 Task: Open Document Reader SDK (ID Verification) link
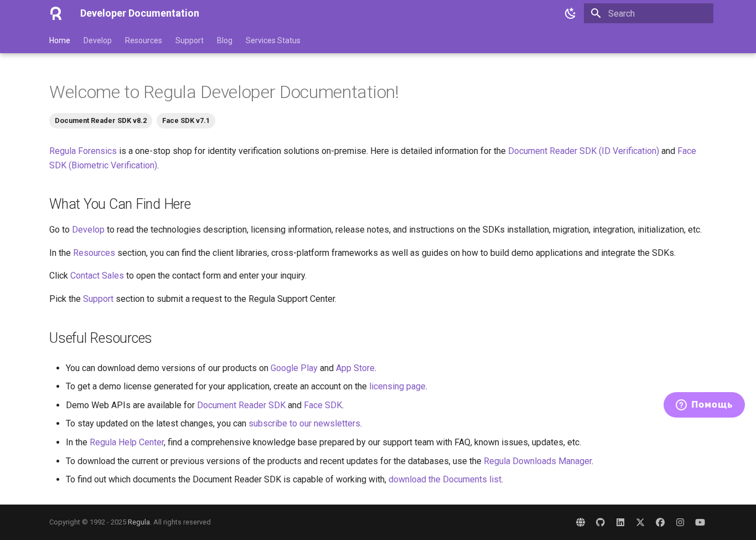[x=583, y=151]
